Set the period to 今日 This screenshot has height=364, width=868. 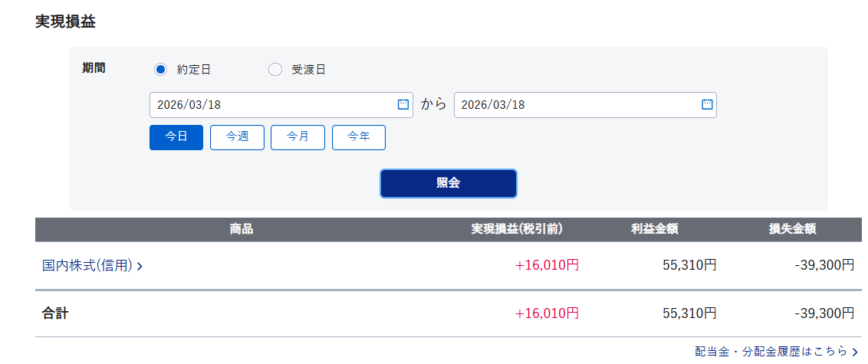tap(176, 137)
